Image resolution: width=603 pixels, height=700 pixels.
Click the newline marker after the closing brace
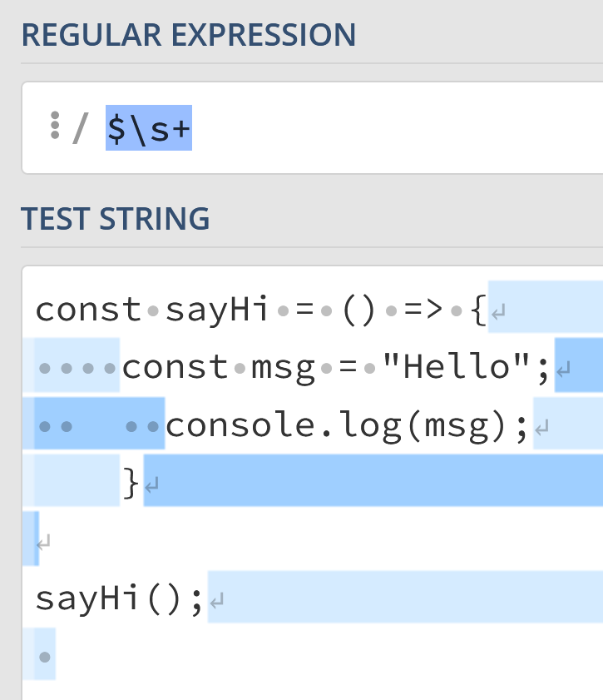point(153,485)
